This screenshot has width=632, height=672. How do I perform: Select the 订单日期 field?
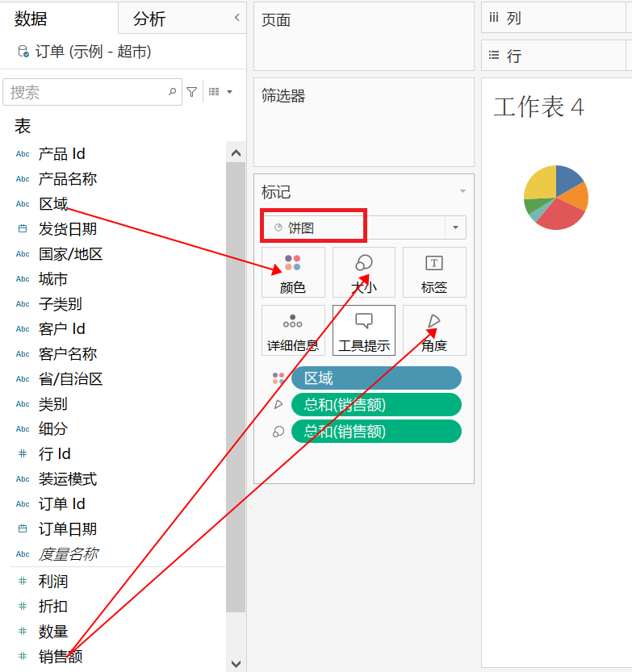[x=68, y=529]
